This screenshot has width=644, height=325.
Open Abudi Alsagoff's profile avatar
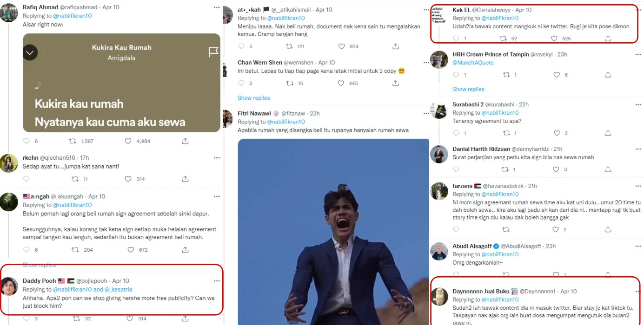tap(439, 251)
